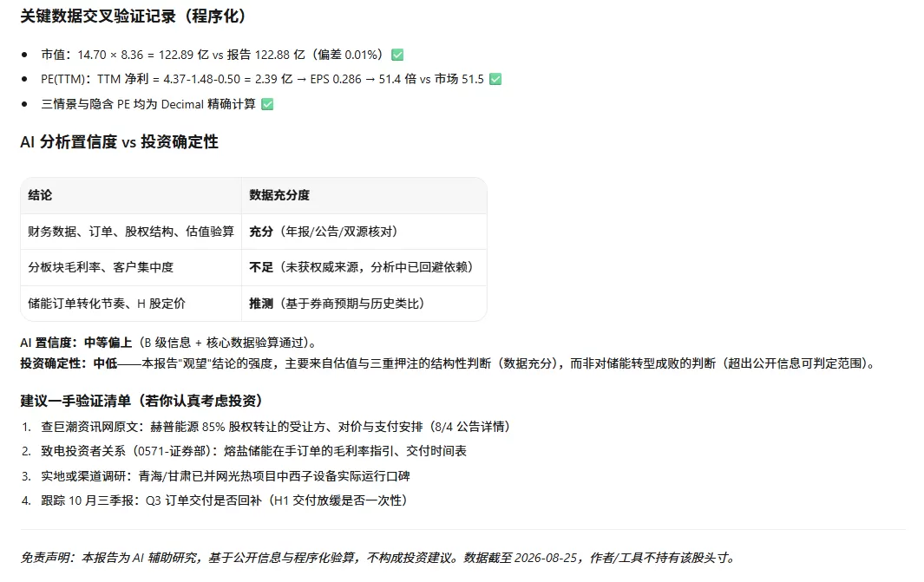Click the cell 分板块毛利率、客户集中度

click(x=131, y=267)
